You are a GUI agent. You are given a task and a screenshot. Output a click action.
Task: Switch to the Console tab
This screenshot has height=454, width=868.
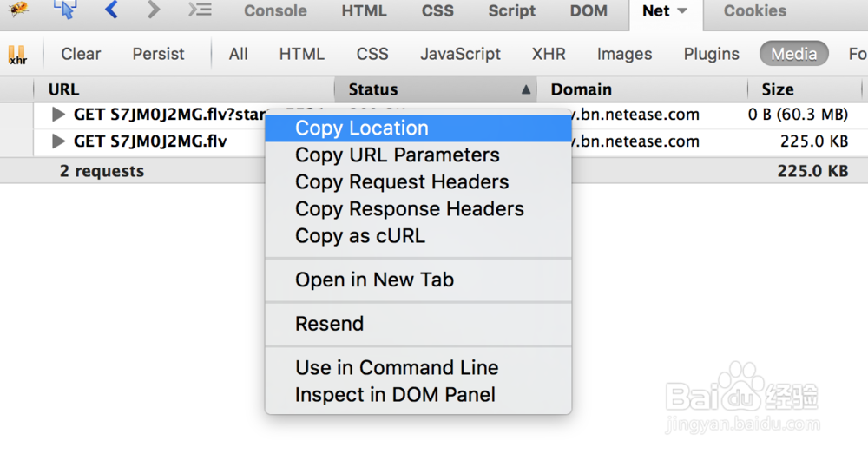pos(275,11)
